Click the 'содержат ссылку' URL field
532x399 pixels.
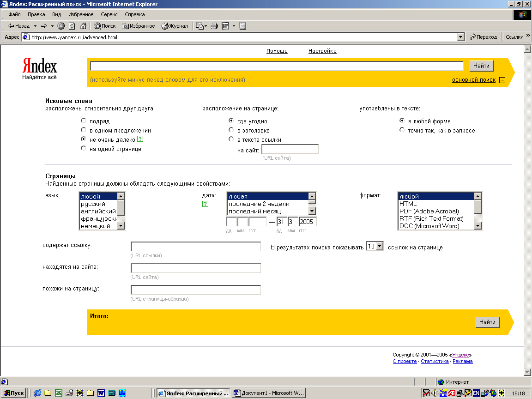[196, 246]
